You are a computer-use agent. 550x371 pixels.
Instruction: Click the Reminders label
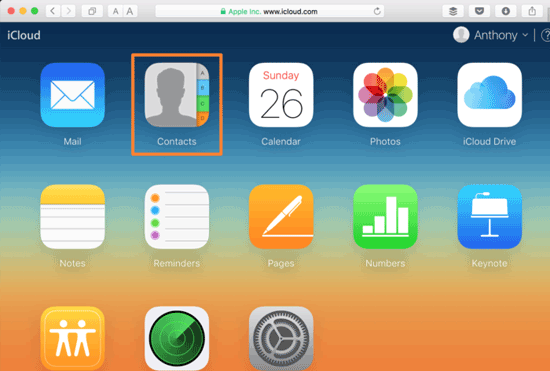(177, 263)
